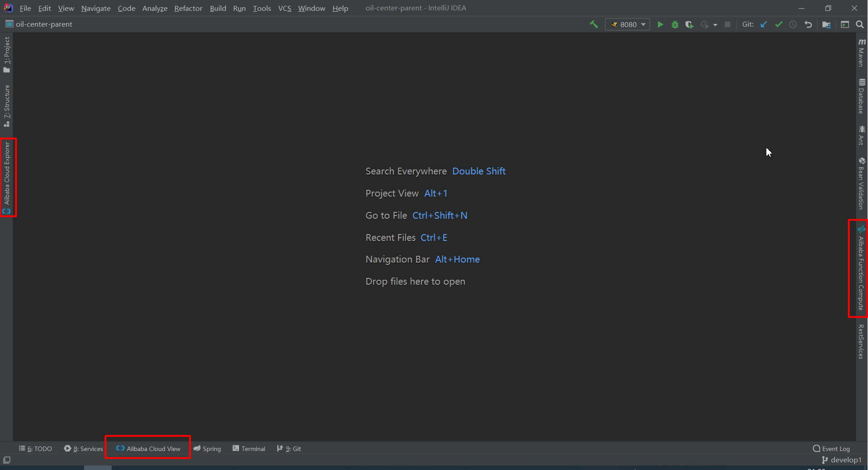Viewport: 868px width, 470px height.
Task: Open the Help menu
Action: click(340, 8)
